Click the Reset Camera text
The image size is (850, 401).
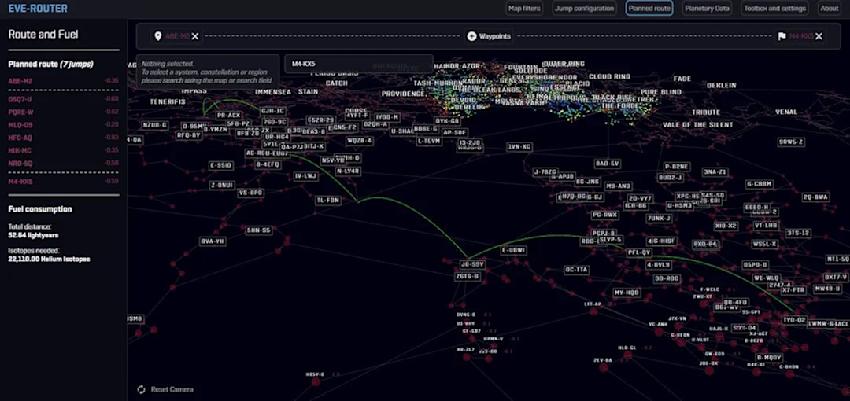(172, 389)
